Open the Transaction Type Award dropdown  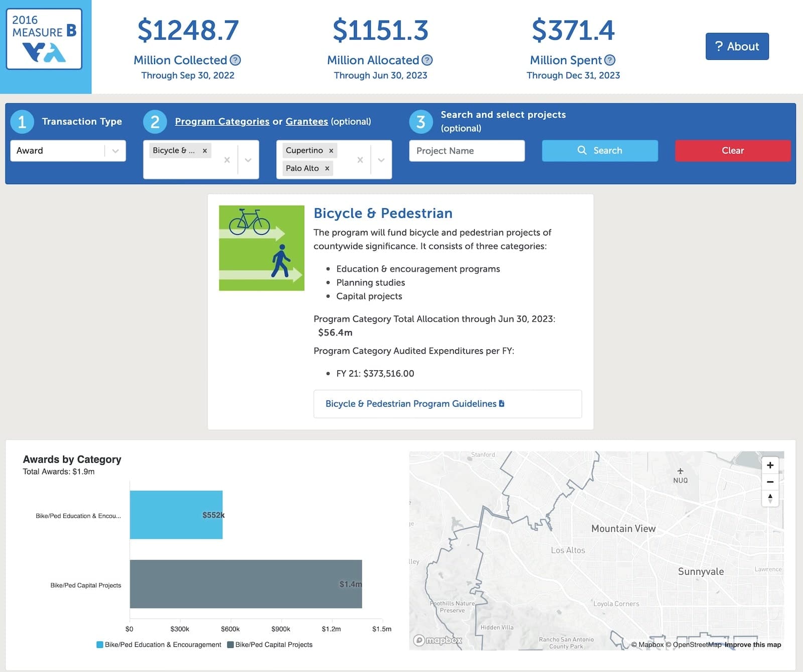click(68, 151)
